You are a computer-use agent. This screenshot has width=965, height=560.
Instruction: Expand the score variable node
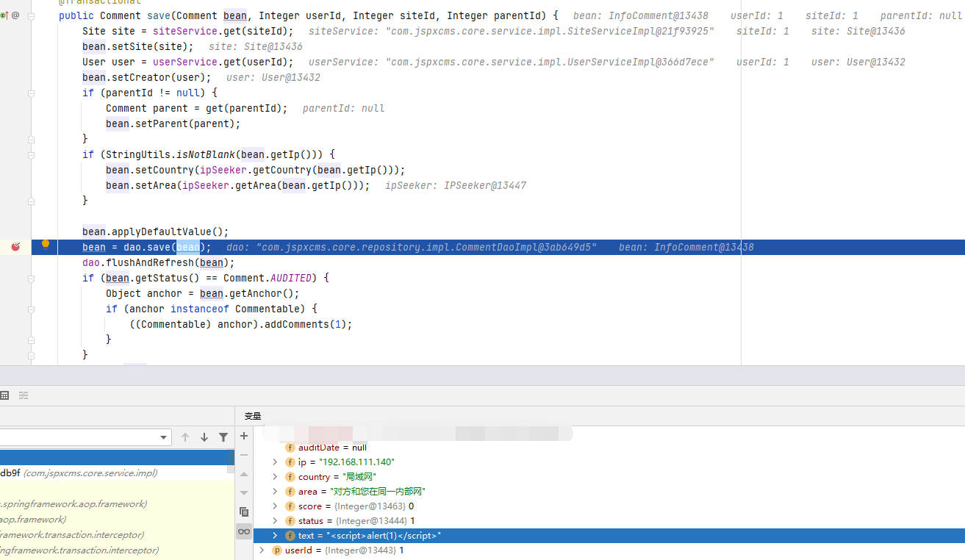tap(275, 506)
